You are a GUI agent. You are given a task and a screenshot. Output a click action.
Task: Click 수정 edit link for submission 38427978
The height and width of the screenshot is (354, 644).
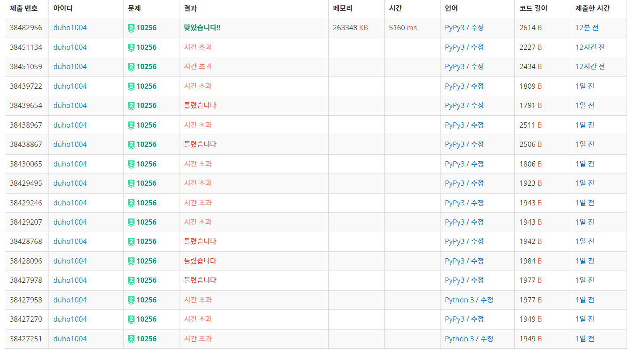[x=477, y=280]
